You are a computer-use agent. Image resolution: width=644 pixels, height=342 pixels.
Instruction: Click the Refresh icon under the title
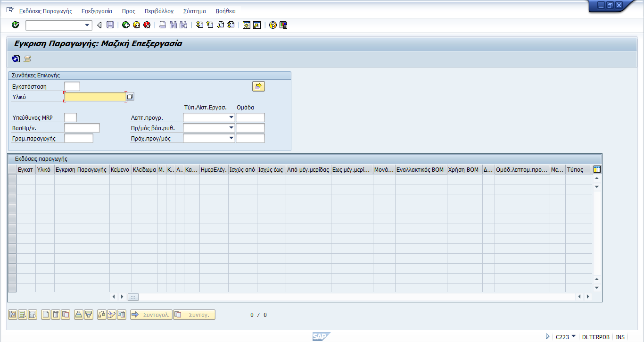16,59
